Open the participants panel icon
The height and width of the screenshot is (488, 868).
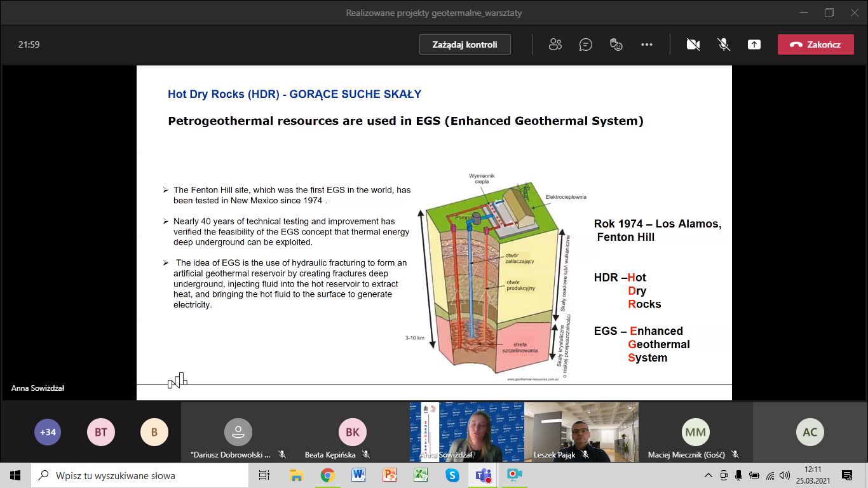555,44
